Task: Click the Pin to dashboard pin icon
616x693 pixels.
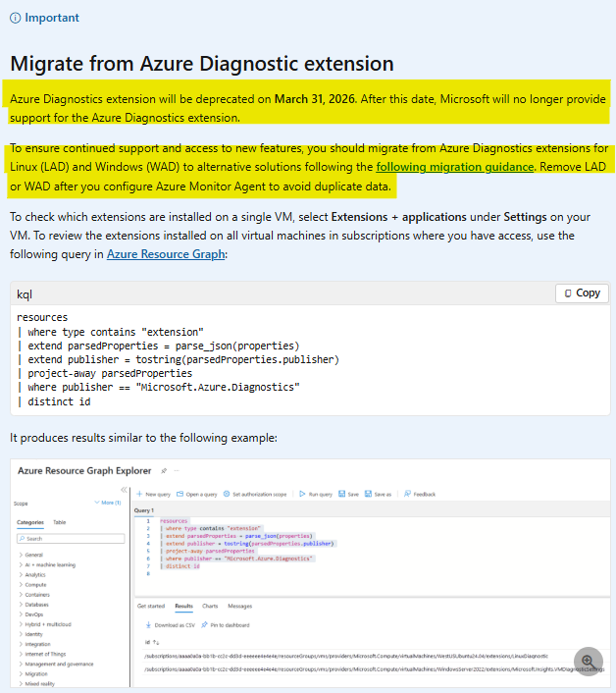Action: point(204,625)
